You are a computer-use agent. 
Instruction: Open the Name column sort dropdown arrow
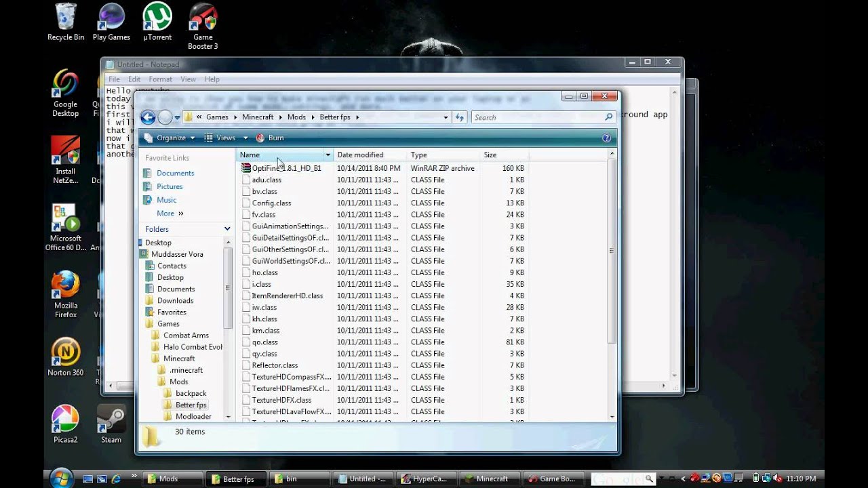click(x=328, y=155)
